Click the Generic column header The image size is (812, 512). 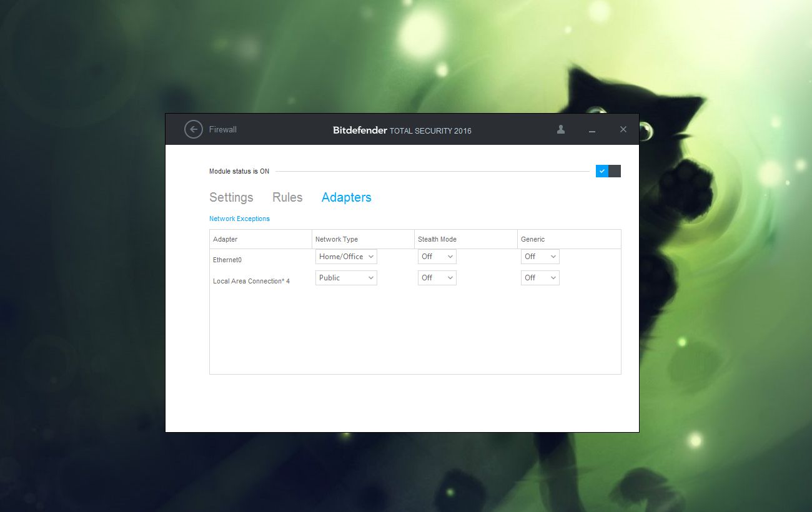[569, 239]
